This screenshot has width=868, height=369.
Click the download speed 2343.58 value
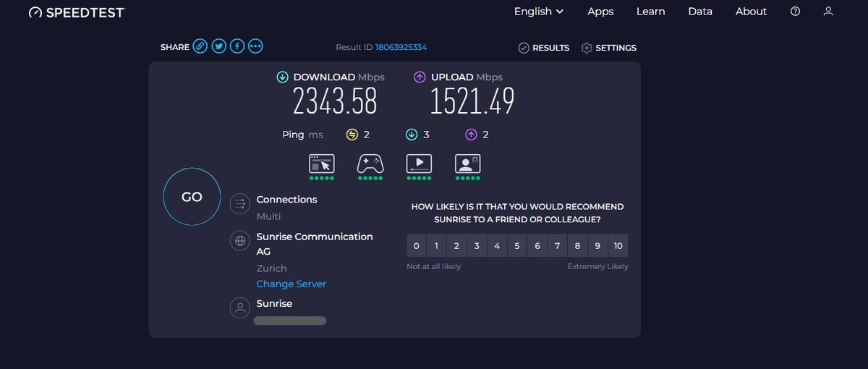tap(335, 101)
